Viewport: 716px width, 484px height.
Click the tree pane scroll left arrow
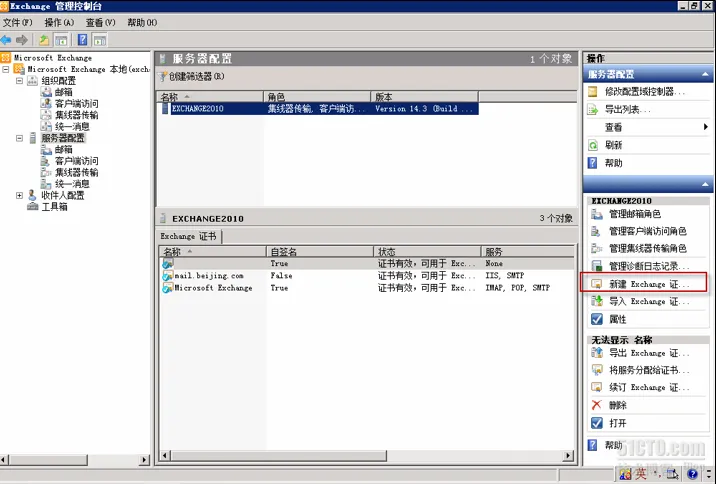coord(5,460)
